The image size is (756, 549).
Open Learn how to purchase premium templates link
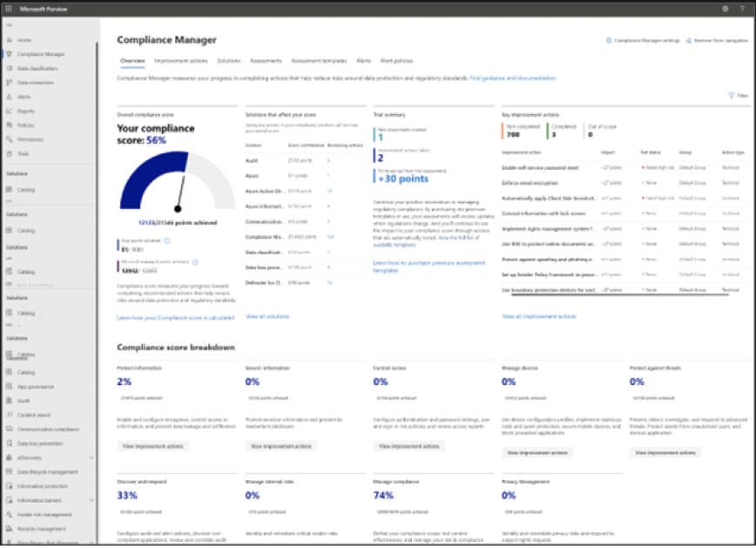click(x=429, y=267)
